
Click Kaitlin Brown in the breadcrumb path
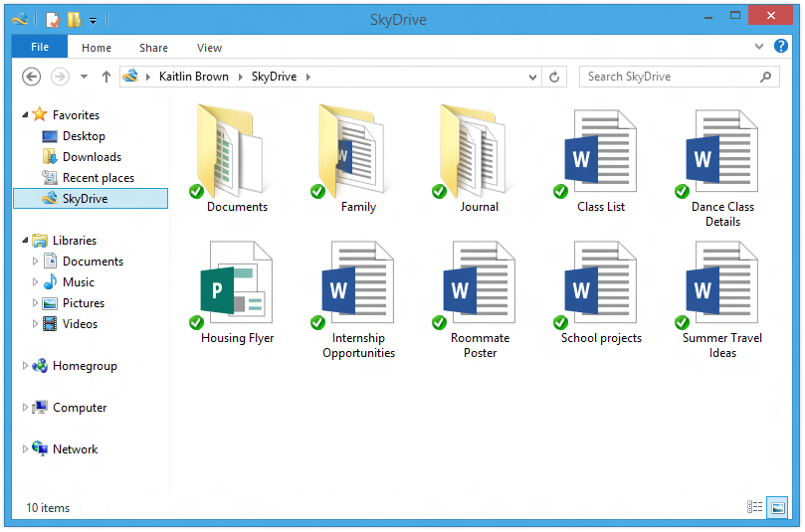coord(195,77)
